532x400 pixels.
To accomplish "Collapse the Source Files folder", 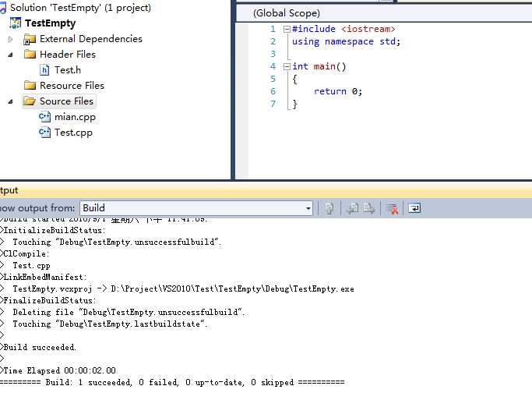I will pos(11,101).
